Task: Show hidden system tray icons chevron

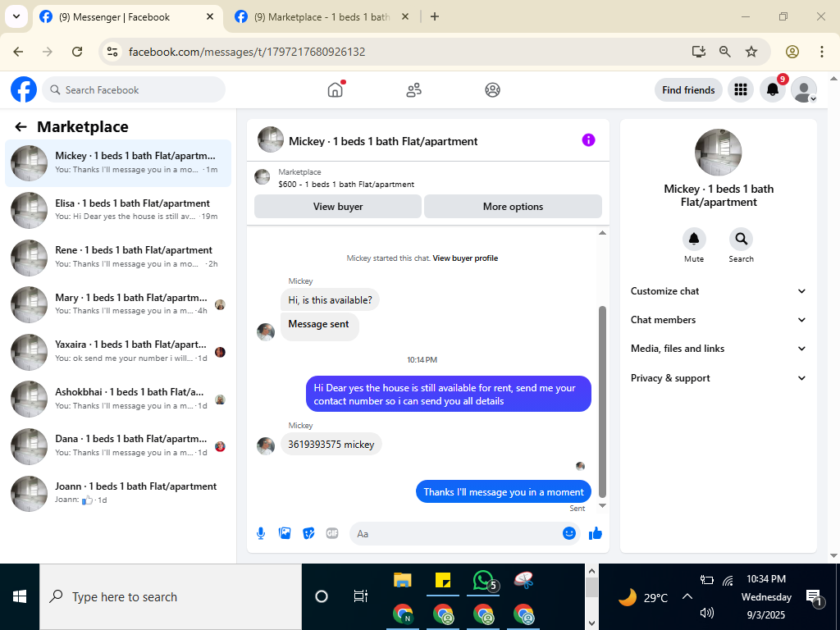Action: point(687,596)
